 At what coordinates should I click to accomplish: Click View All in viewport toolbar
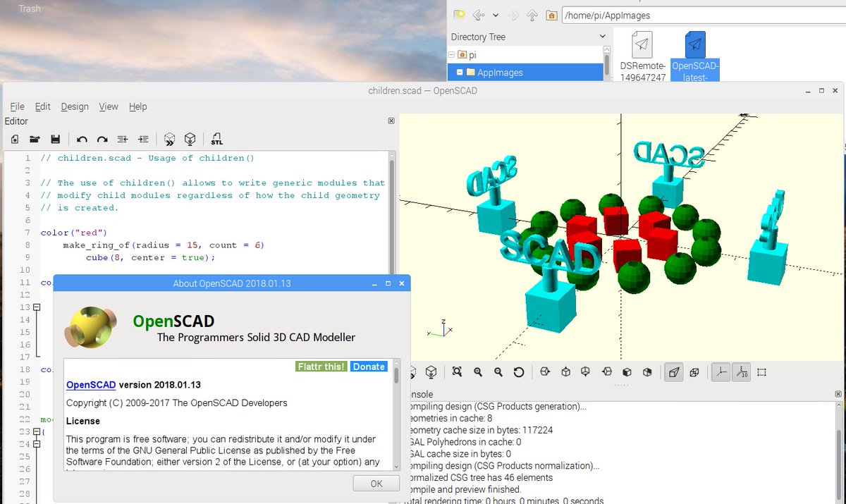[458, 372]
